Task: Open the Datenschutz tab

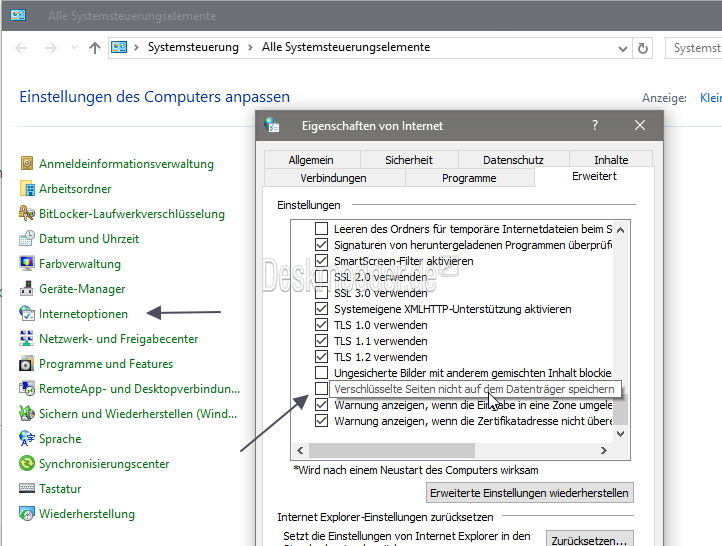Action: click(513, 160)
